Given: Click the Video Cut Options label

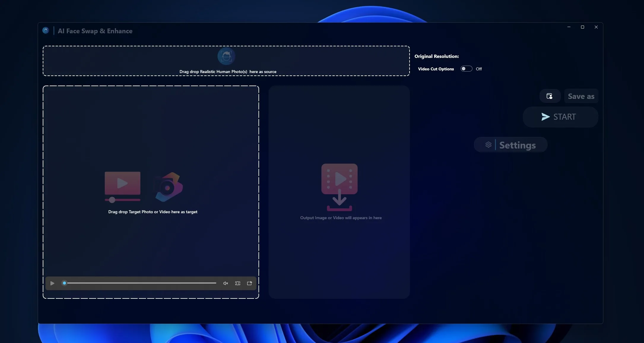Looking at the screenshot, I should coord(436,69).
